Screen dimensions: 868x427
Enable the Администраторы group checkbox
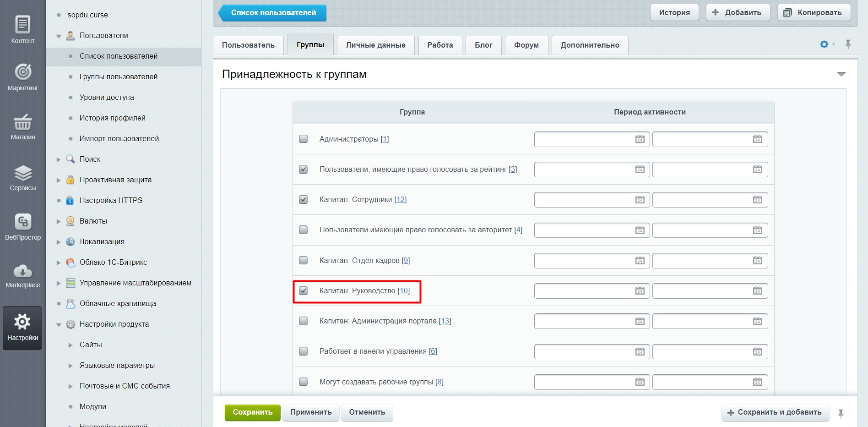(x=303, y=139)
